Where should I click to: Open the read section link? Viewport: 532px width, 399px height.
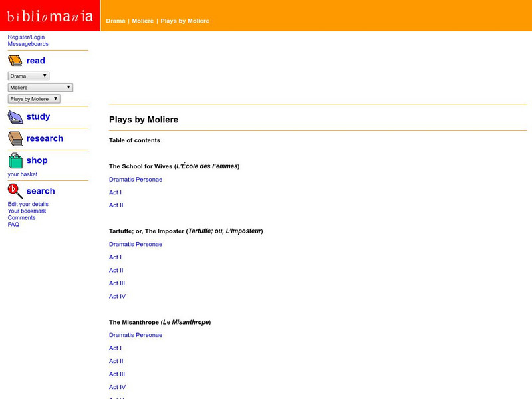point(36,61)
